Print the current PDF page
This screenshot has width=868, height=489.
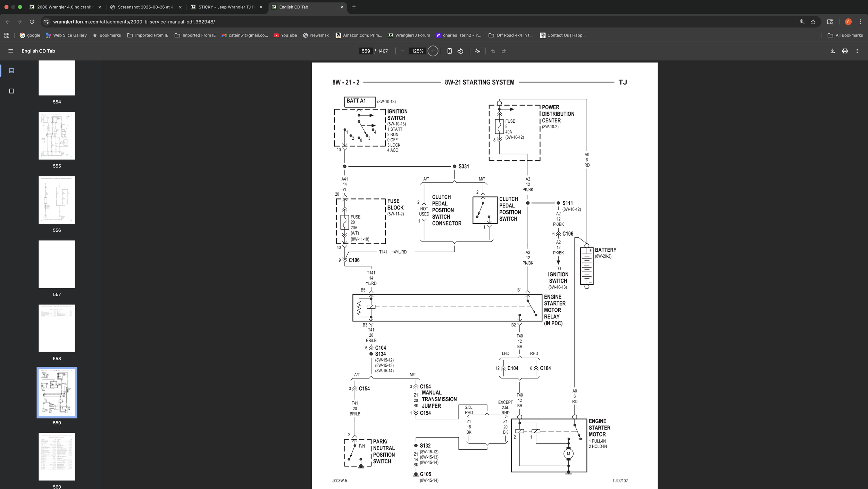point(845,51)
